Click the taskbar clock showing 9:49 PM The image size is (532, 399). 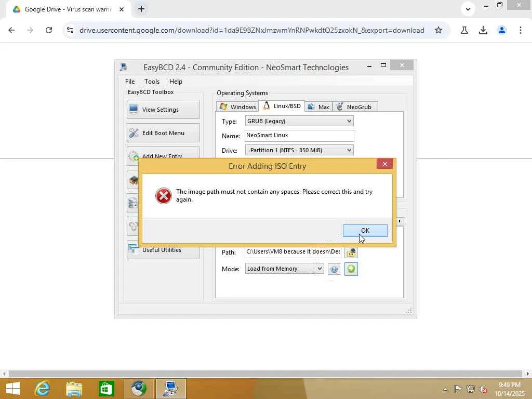(x=509, y=389)
